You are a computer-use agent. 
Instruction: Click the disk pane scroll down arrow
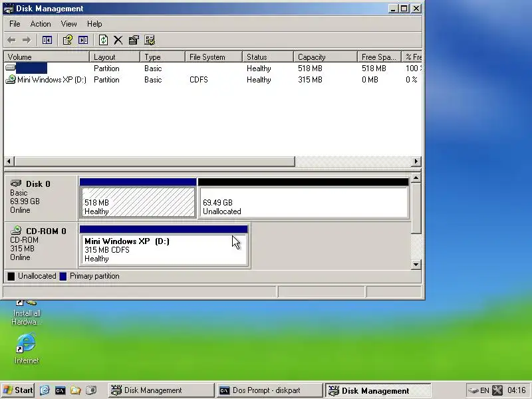(x=416, y=264)
